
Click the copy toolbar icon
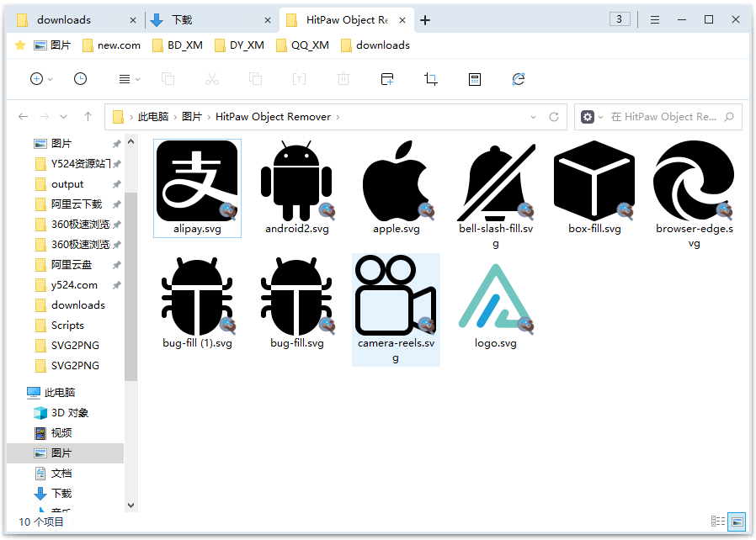(x=168, y=79)
